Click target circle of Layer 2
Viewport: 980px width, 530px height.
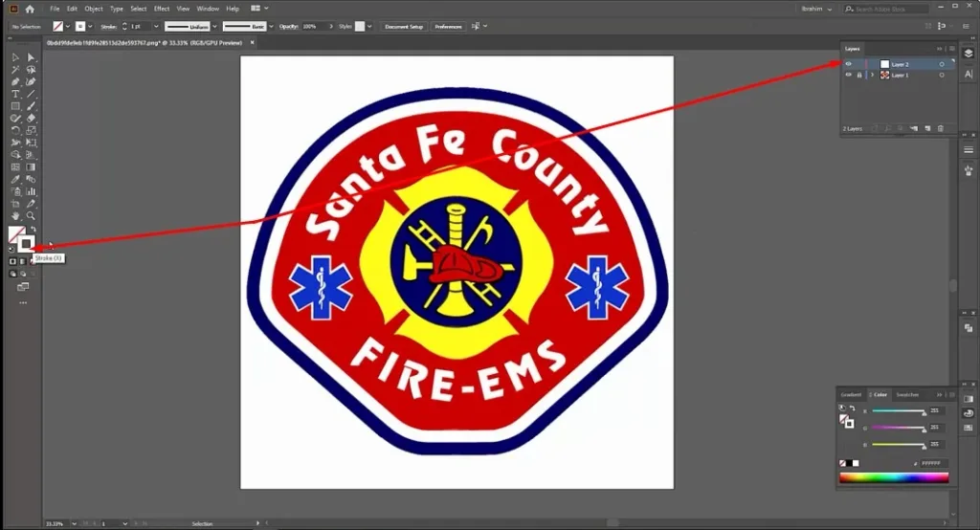(942, 64)
